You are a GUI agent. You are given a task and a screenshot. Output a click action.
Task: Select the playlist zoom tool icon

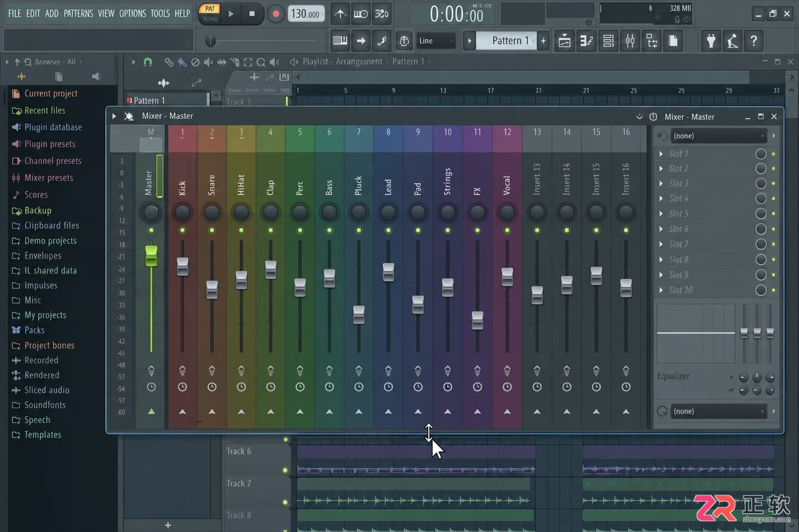(x=261, y=62)
